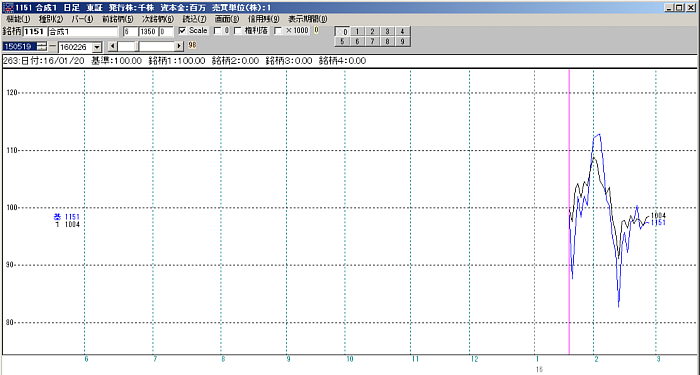Screen dimensions: 700x375
Task: Click the 150519 start date spinner arrows
Action: [42, 46]
